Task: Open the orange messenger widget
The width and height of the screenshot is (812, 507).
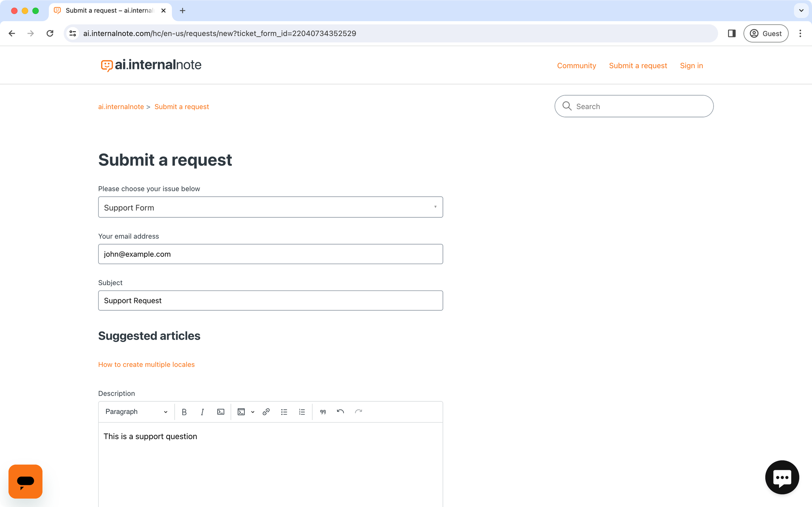Action: click(26, 481)
